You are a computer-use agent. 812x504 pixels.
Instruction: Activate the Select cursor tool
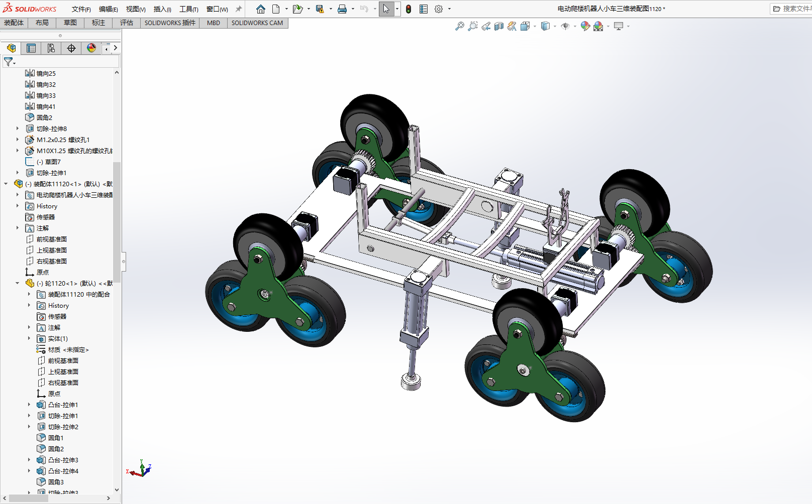(386, 9)
